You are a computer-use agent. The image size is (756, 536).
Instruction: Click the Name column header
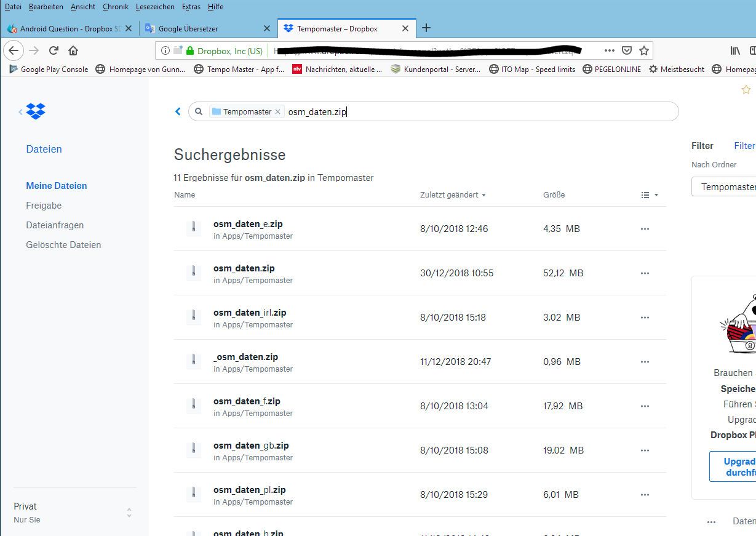(x=185, y=195)
